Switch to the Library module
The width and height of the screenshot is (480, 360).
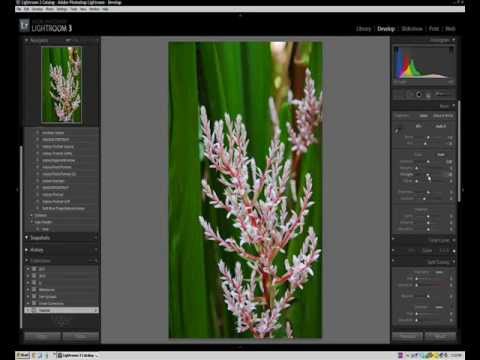pos(363,29)
